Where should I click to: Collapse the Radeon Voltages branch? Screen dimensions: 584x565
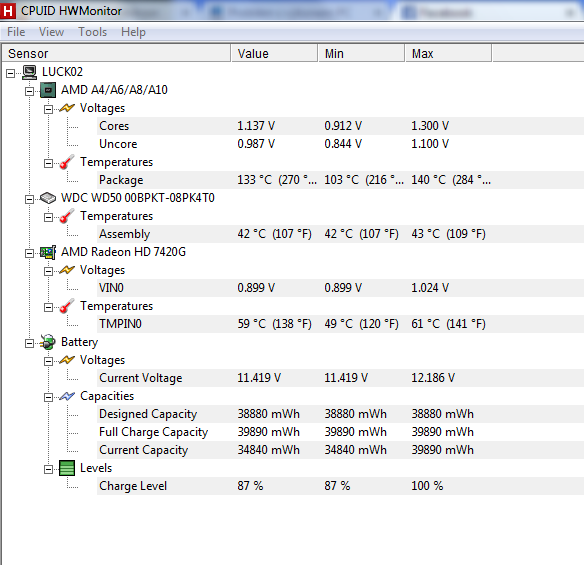click(48, 272)
